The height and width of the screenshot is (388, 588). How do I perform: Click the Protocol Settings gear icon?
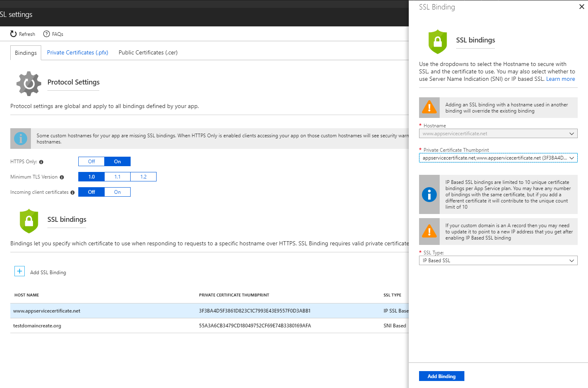click(29, 83)
